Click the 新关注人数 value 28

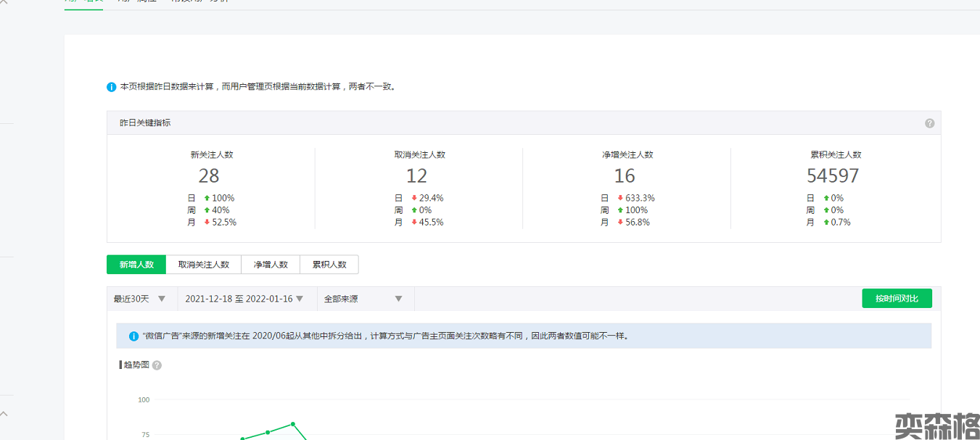click(209, 176)
